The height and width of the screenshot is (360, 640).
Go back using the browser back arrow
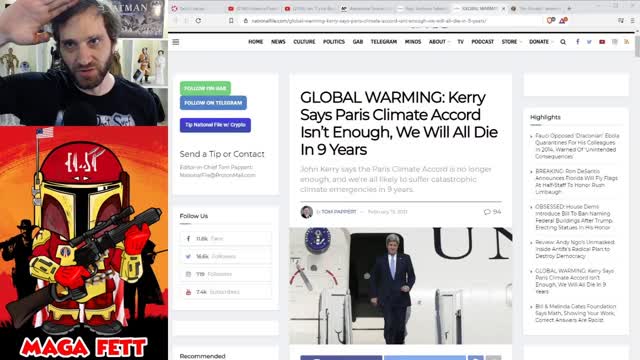pos(176,20)
